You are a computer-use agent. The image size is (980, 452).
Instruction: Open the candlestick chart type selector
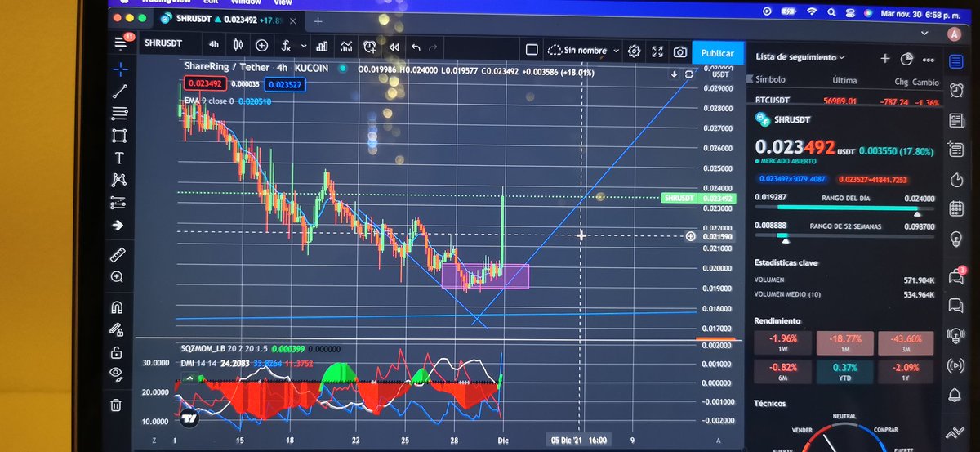click(x=239, y=46)
